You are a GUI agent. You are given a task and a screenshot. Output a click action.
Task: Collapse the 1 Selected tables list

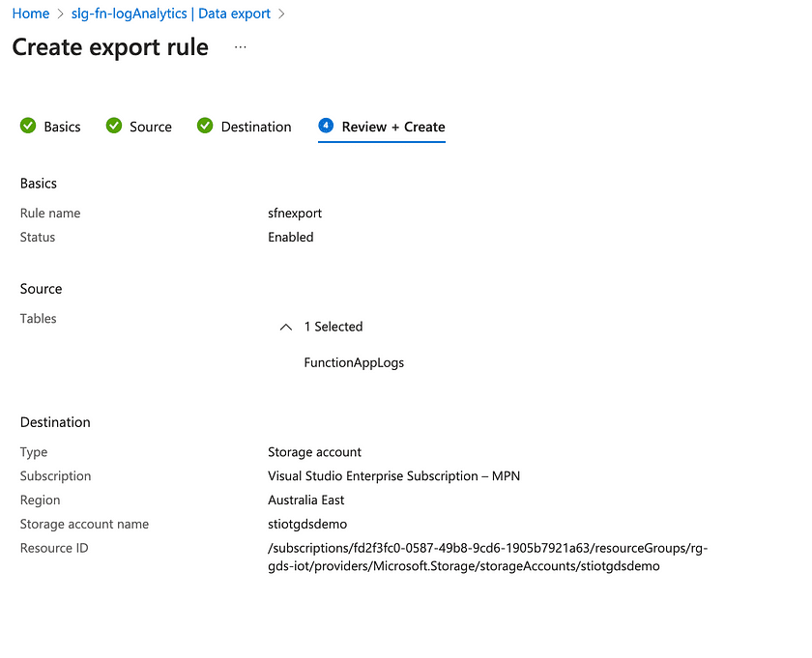click(x=285, y=328)
